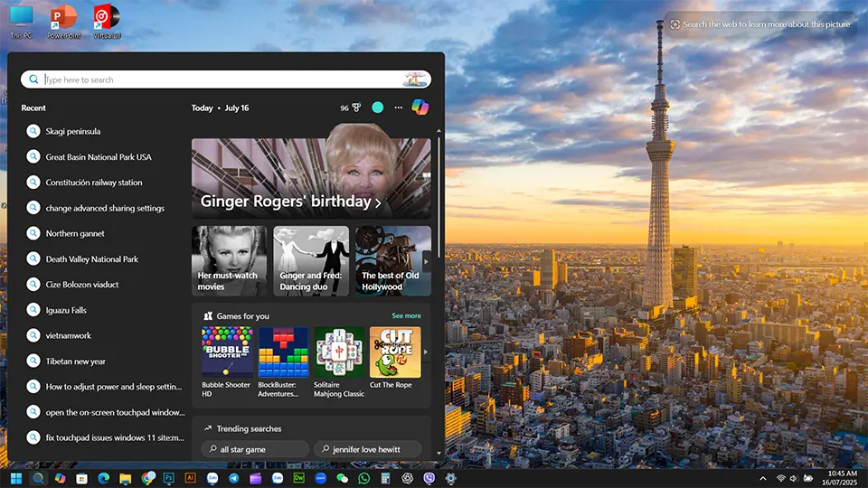Open the 'Ginger and Fred: Dancing duo' card
868x488 pixels.
click(311, 260)
